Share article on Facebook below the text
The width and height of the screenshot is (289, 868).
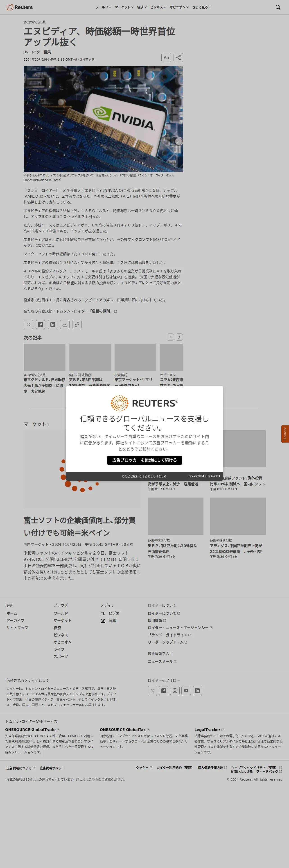click(40, 324)
